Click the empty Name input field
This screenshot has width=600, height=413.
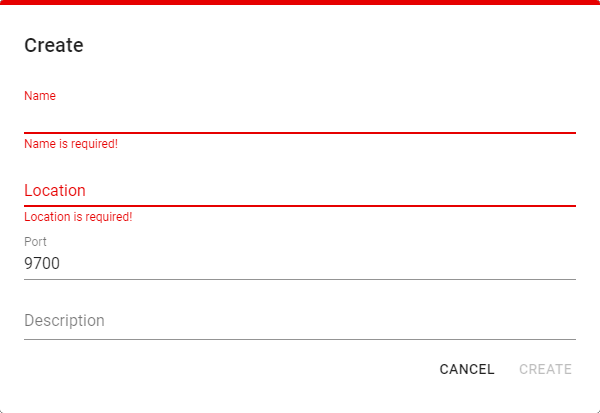pos(300,118)
